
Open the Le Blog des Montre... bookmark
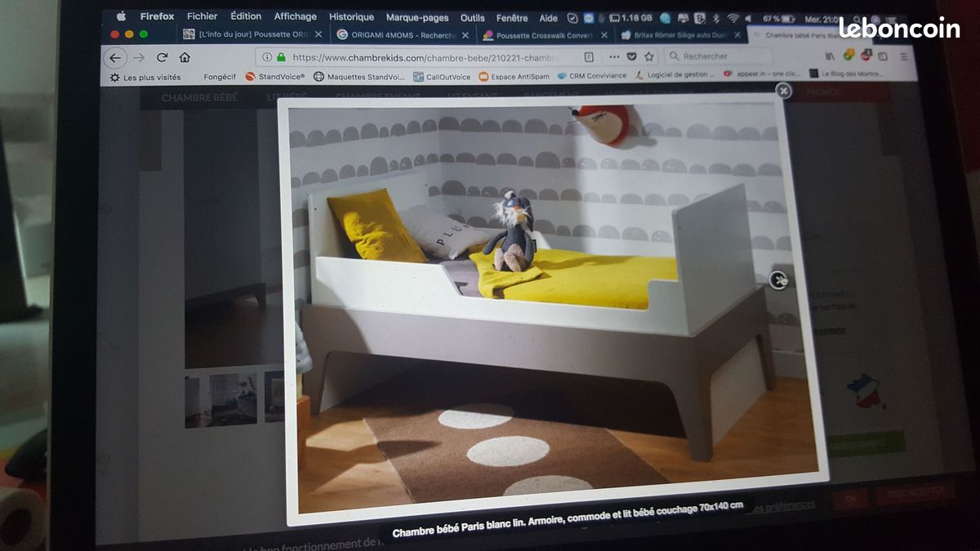pyautogui.click(x=846, y=73)
